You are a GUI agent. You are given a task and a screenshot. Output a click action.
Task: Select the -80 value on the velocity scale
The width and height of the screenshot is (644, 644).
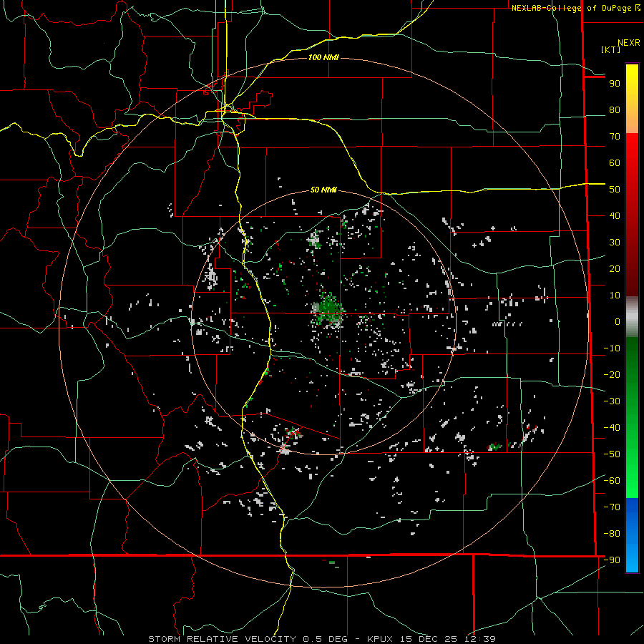612,534
